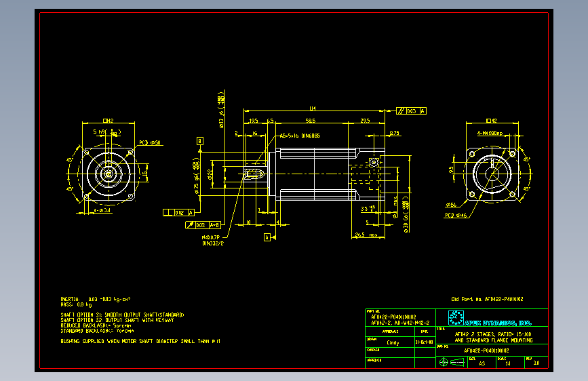Click the 29.5 length dimension

click(x=365, y=121)
